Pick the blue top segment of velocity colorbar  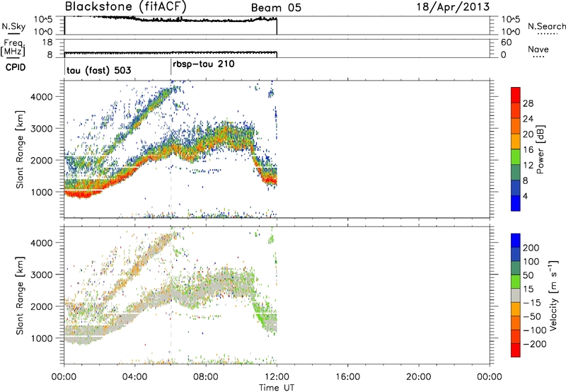[516, 241]
